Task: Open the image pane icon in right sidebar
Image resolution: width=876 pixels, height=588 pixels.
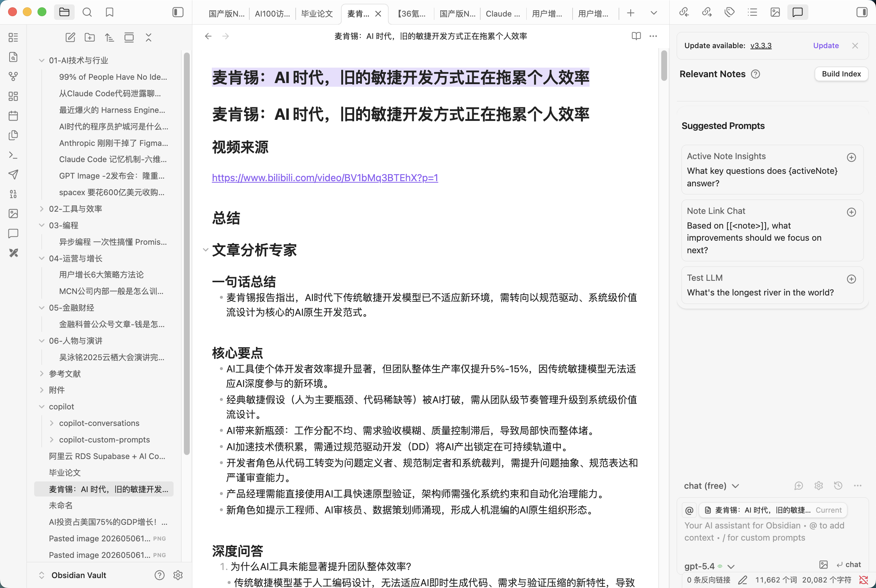Action: click(775, 12)
